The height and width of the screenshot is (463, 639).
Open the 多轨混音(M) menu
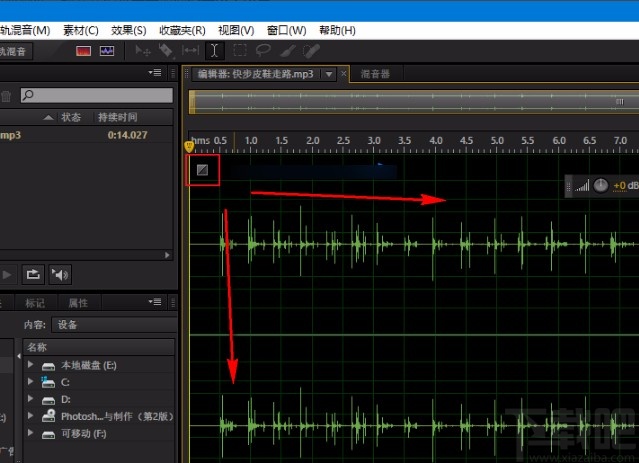pyautogui.click(x=24, y=31)
